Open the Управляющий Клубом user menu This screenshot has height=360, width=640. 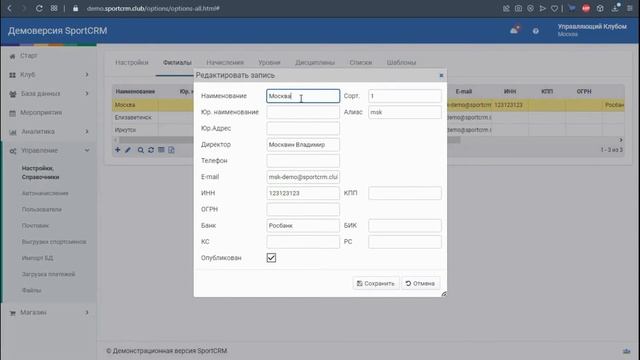pyautogui.click(x=592, y=30)
